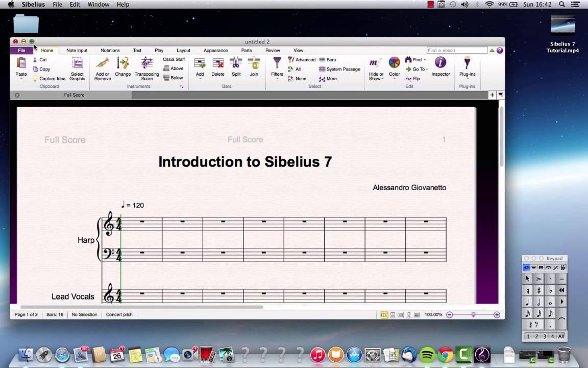Click the Change instrument icon
The height and width of the screenshot is (368, 588).
pyautogui.click(x=122, y=63)
